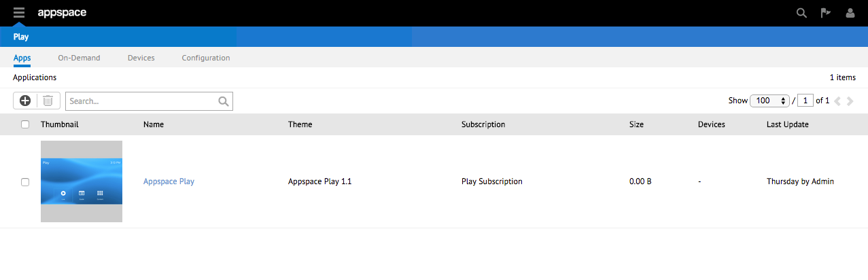Viewport: 868px width, 280px height.
Task: Sort by the Theme column header
Action: coord(300,124)
